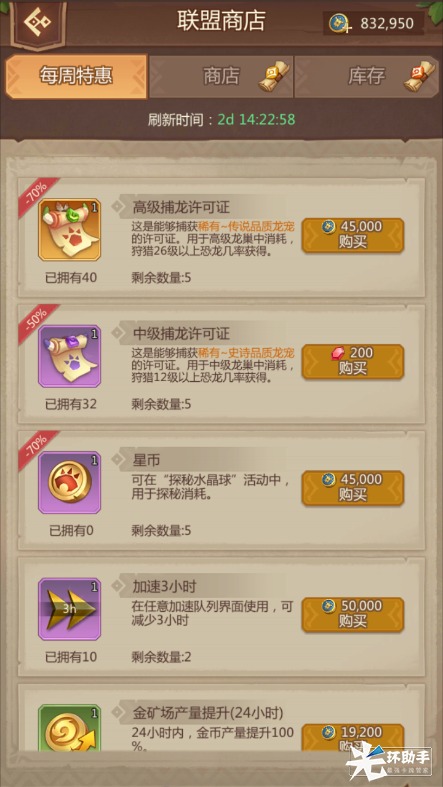
Task: Tap the 金矿场产量提升 item icon
Action: coord(70,728)
